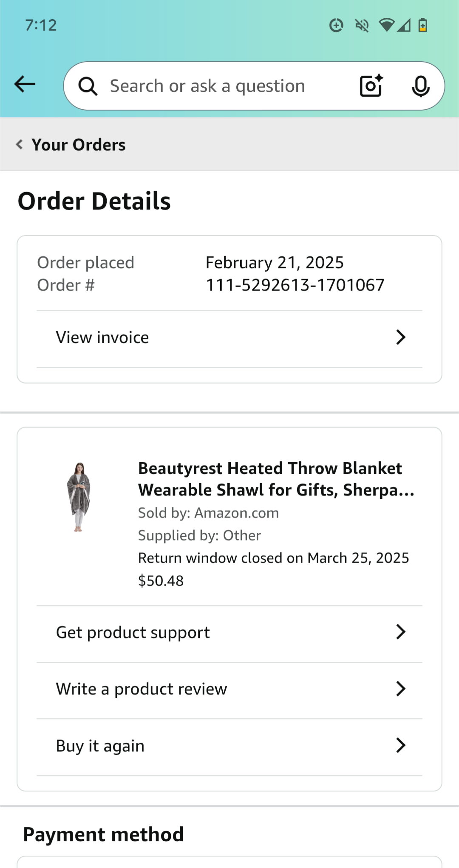This screenshot has height=868, width=459.
Task: Open View invoice chevron
Action: pos(401,337)
